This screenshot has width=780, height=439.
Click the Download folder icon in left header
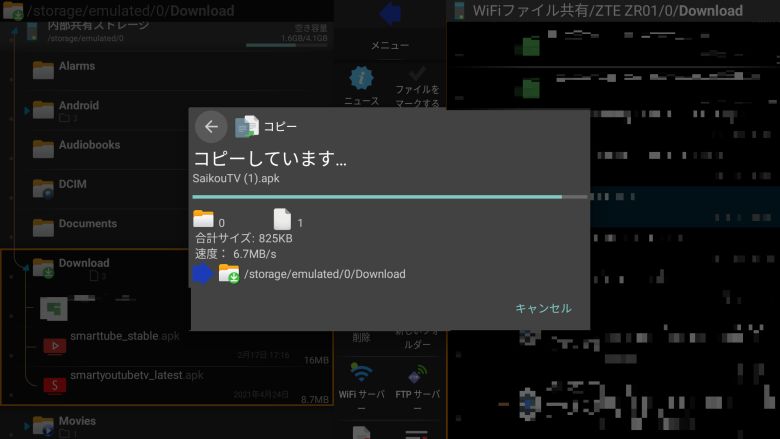point(13,11)
